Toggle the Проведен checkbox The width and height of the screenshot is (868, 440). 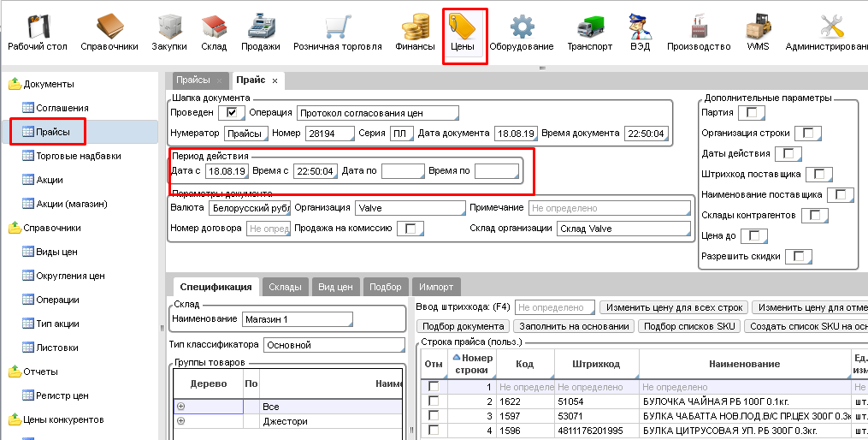[231, 112]
